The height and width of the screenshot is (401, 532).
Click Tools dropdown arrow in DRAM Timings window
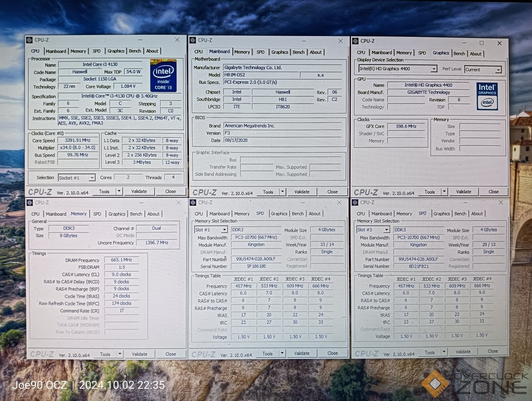(x=119, y=354)
